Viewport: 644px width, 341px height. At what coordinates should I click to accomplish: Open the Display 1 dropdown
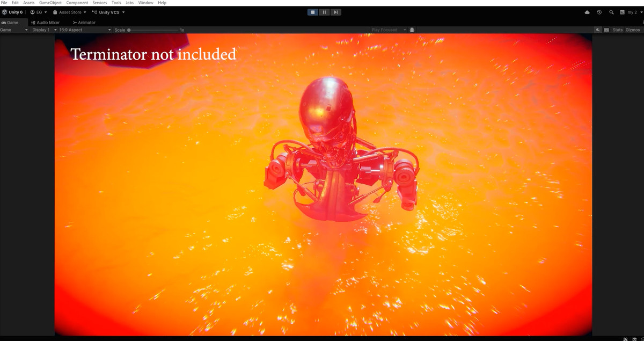coord(44,30)
